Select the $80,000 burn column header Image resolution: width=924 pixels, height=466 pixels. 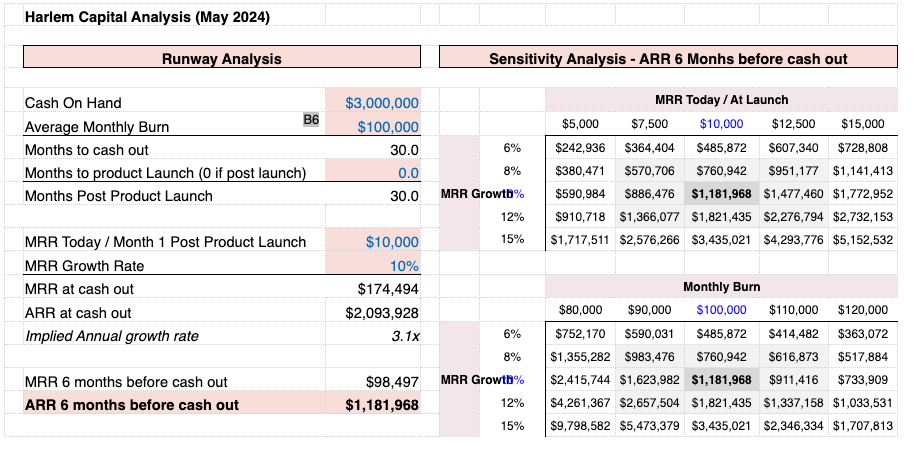580,310
